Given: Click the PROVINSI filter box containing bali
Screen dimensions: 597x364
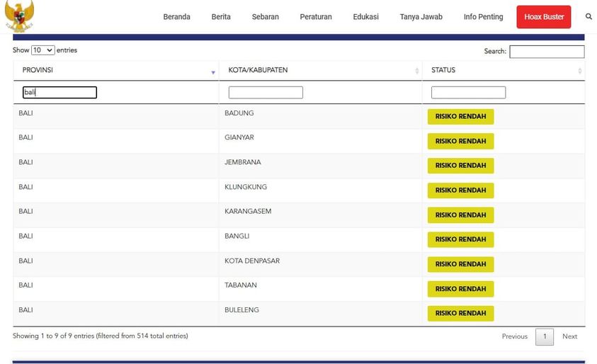Looking at the screenshot, I should pyautogui.click(x=59, y=93).
